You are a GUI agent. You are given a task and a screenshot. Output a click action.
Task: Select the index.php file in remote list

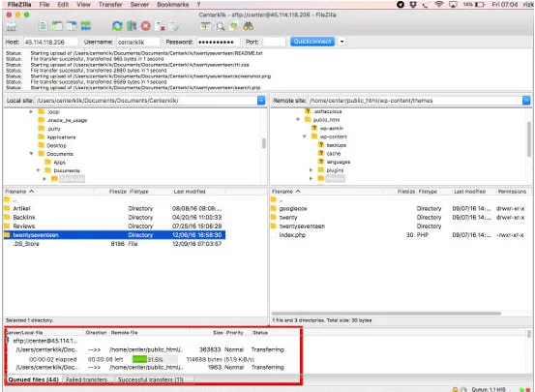pyautogui.click(x=401, y=235)
